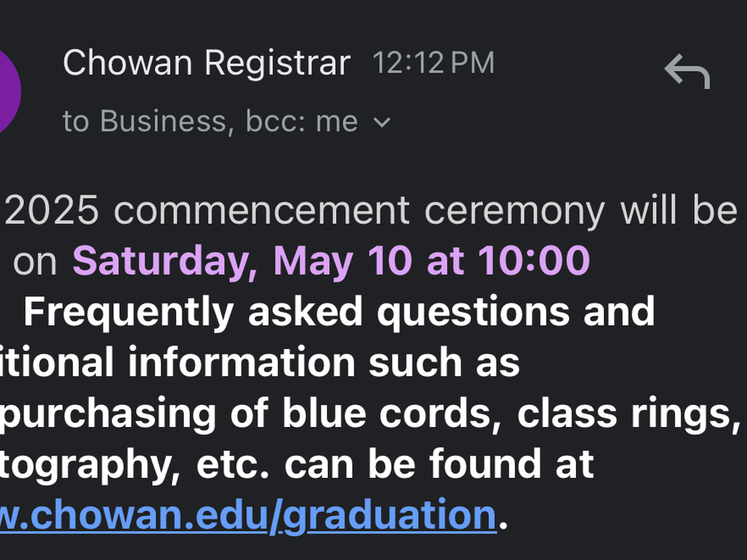Screen dimensions: 747x560
Task: Click the word "commencement" in body
Action: tap(262, 210)
